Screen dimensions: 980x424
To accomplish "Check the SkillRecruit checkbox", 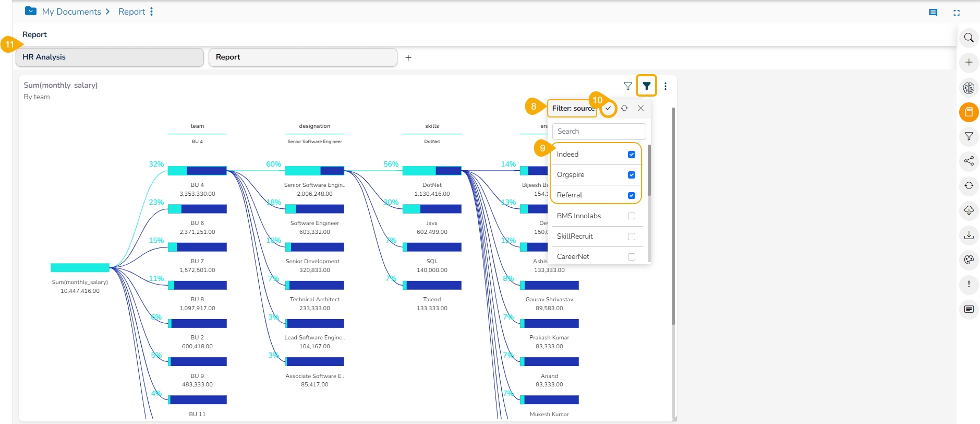I will (631, 237).
